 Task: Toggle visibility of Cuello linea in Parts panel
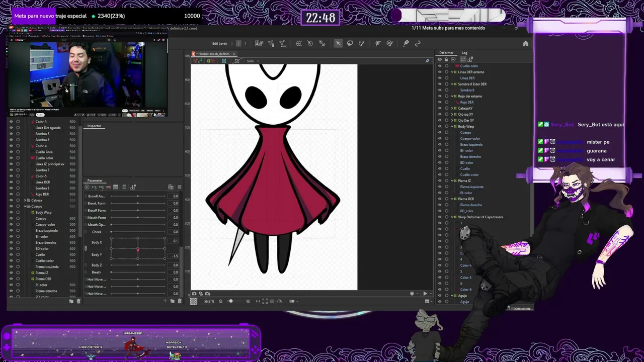[11, 152]
